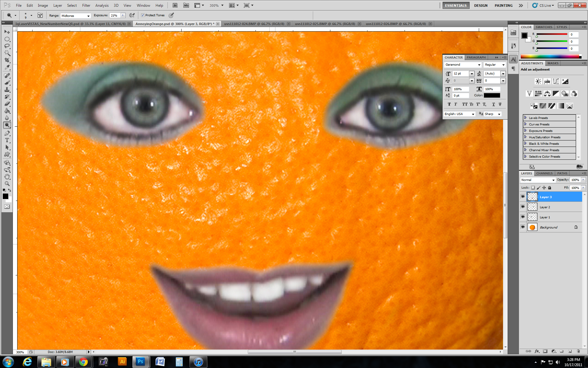Viewport: 588px width, 368px height.
Task: Switch to the Painting workspace
Action: (x=503, y=5)
